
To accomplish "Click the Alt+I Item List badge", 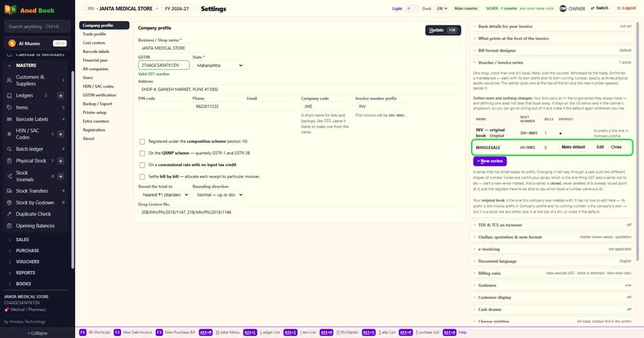I will [x=290, y=332].
